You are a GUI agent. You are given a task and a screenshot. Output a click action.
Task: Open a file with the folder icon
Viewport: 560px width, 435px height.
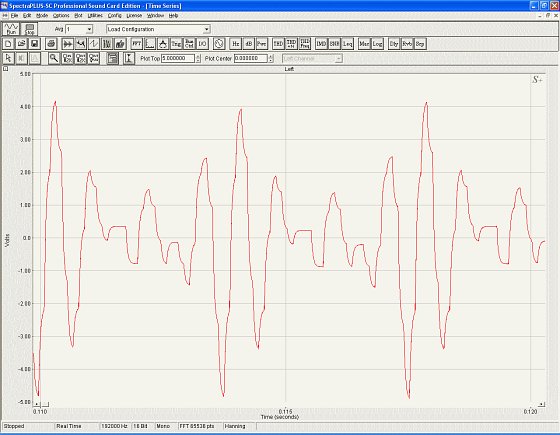pyautogui.click(x=21, y=44)
